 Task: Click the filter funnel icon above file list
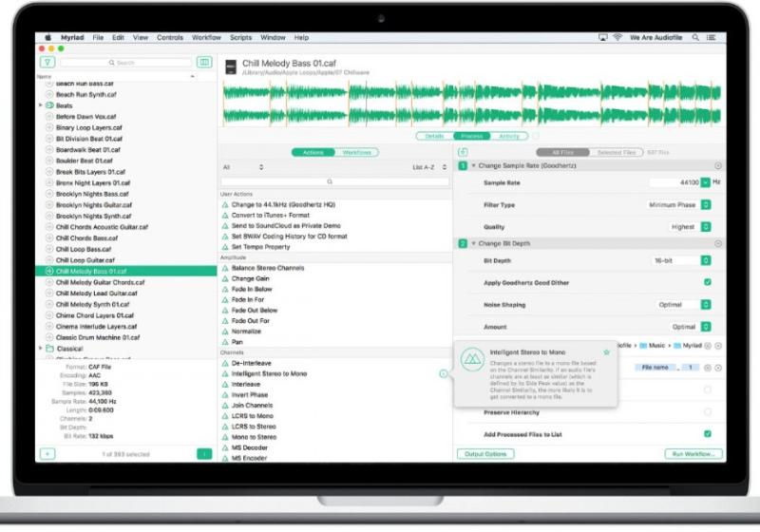47,62
